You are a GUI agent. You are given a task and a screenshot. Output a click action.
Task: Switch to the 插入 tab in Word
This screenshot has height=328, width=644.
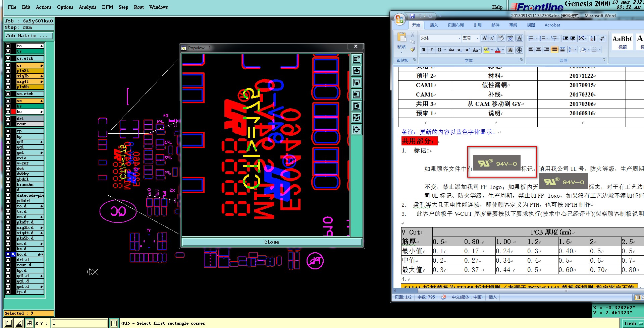[434, 25]
